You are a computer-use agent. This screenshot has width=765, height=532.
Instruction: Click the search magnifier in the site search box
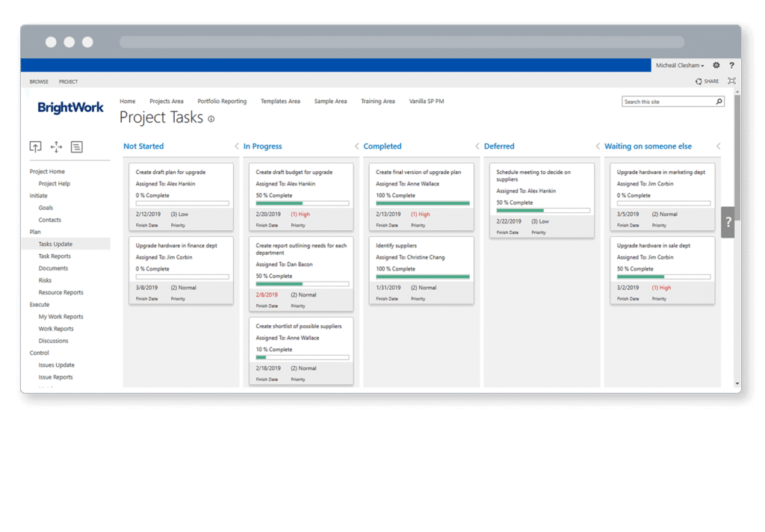(x=718, y=102)
